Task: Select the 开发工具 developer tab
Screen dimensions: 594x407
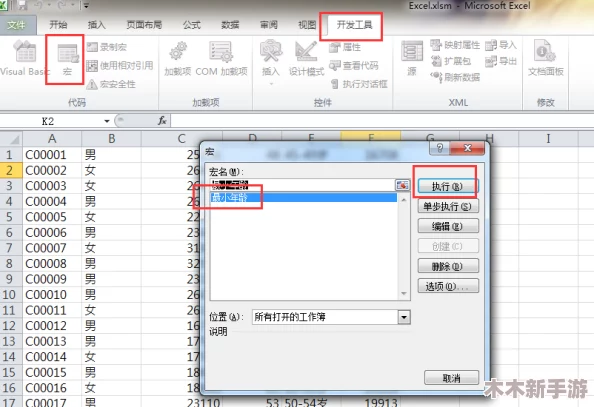Action: click(x=354, y=25)
